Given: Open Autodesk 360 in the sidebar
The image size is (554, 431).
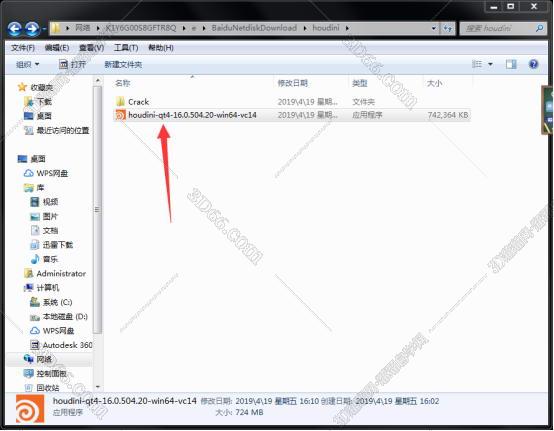Looking at the screenshot, I should (x=67, y=345).
